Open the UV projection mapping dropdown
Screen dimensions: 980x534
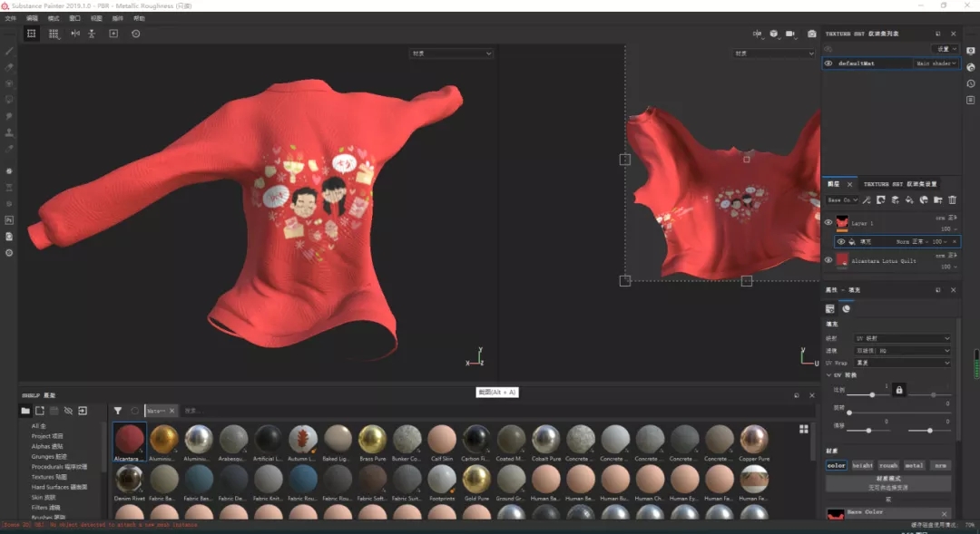[x=903, y=338]
